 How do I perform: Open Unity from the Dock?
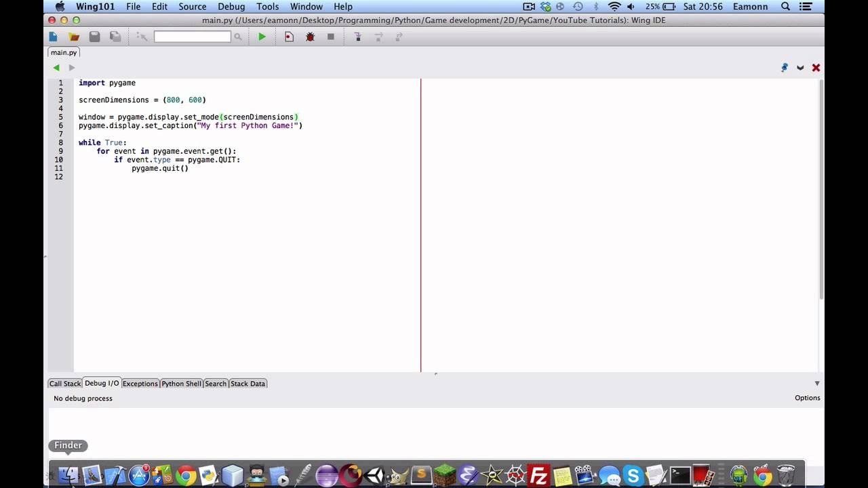coord(374,475)
